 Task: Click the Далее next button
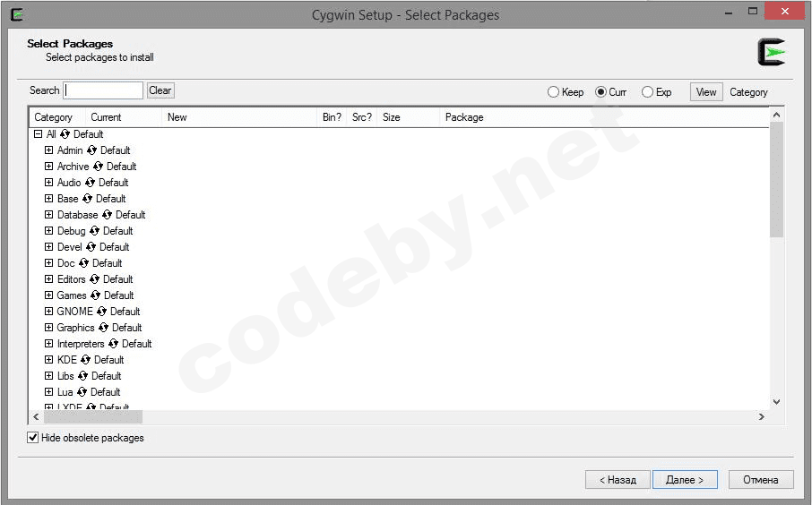tap(685, 480)
